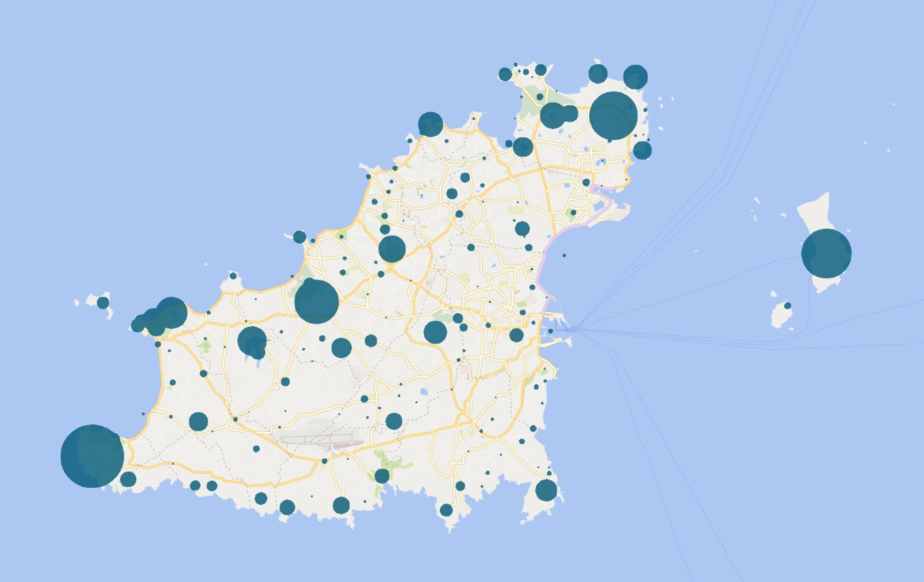The image size is (924, 582).
Task: Select the small bubble on the islet below the eastern island
Action: [788, 306]
